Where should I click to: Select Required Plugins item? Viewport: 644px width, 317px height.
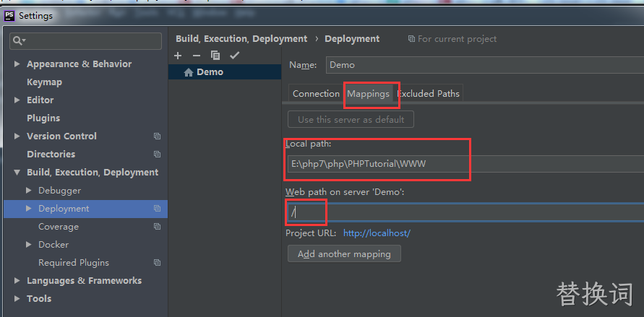point(74,262)
